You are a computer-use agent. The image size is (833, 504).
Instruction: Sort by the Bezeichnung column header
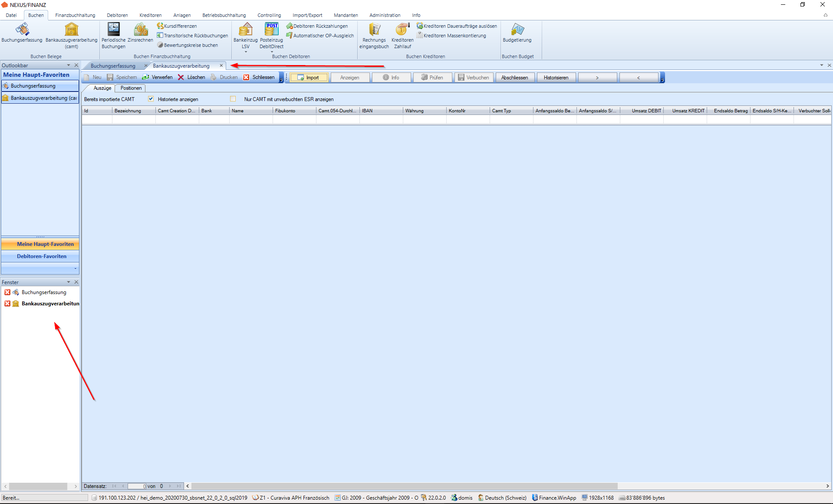click(x=134, y=111)
